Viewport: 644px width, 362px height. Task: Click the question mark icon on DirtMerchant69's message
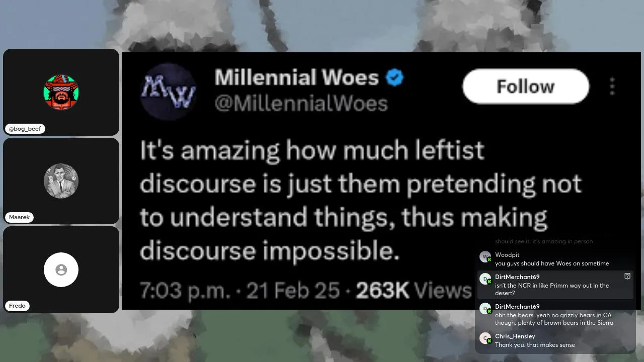627,276
